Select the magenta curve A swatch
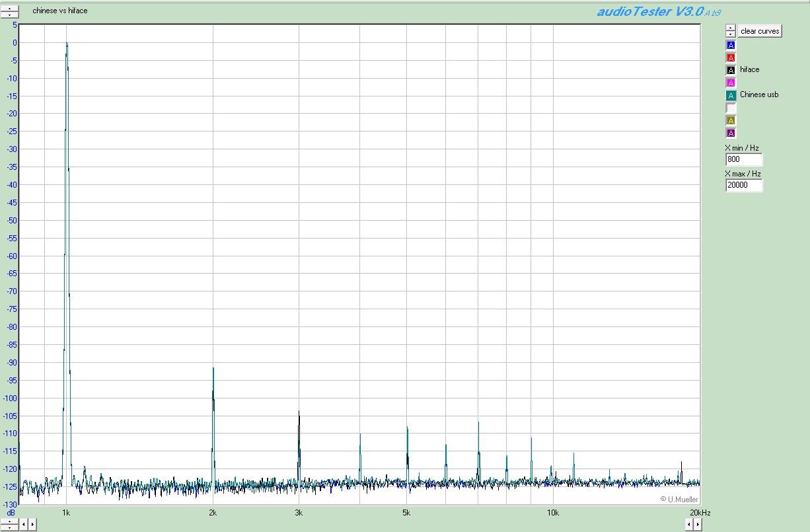The image size is (810, 532). tap(731, 83)
